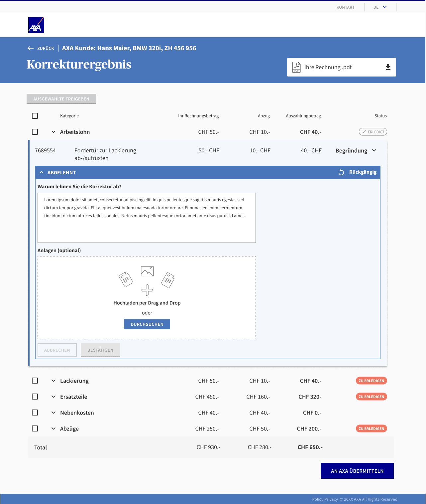Click the BESTÄTIGEN button
Viewport: 426px width, 504px height.
[100, 350]
